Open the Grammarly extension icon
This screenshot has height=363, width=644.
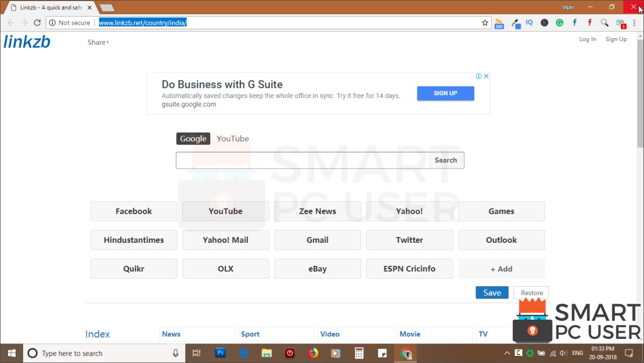[559, 23]
